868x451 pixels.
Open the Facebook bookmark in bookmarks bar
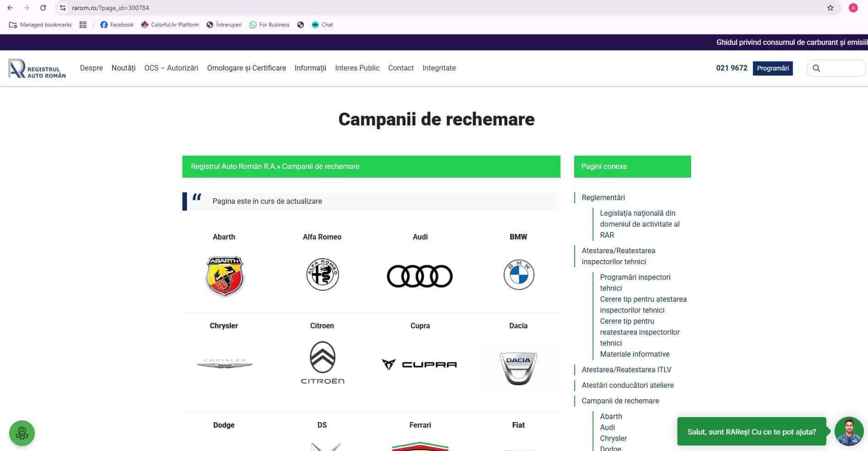117,25
